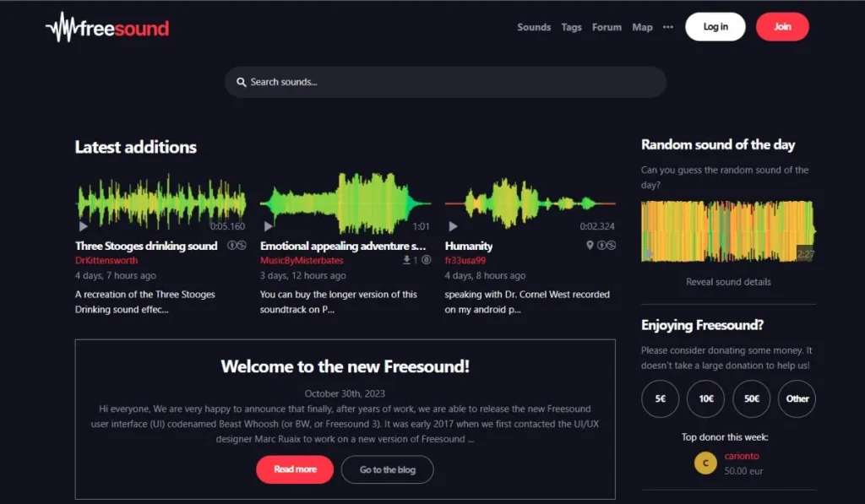Play the Emotional appealing adventure sound

point(269,226)
